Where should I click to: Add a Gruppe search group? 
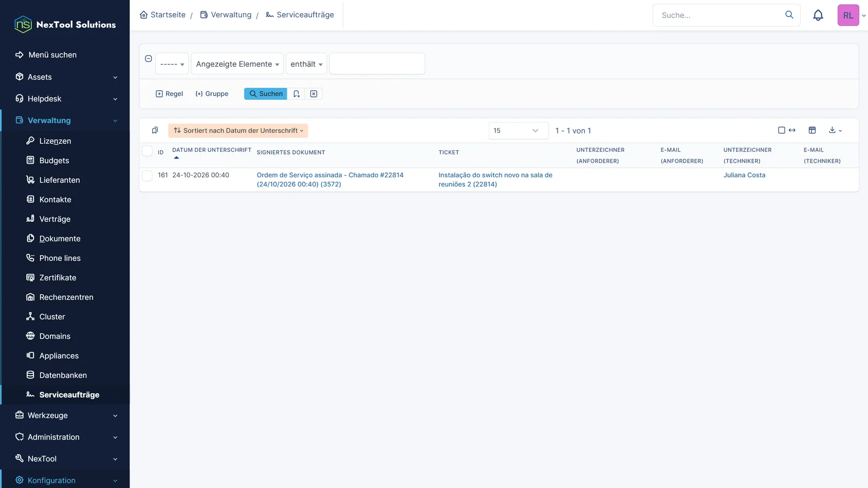point(212,94)
